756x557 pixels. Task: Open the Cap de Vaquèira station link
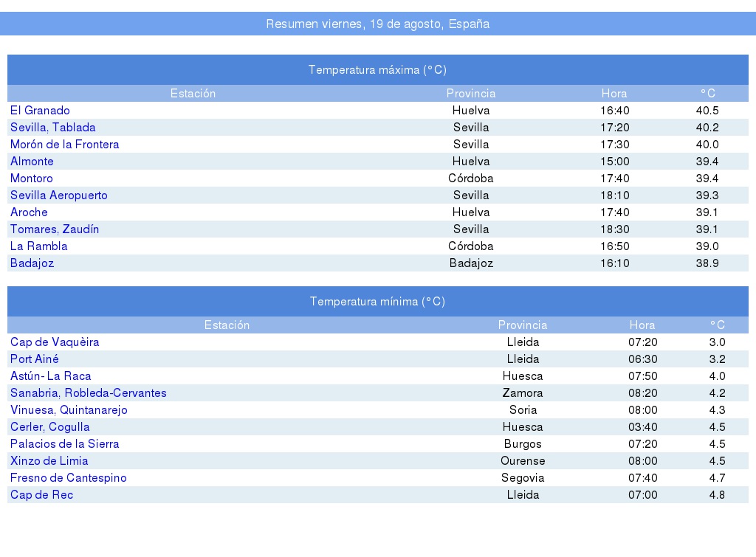pyautogui.click(x=55, y=342)
